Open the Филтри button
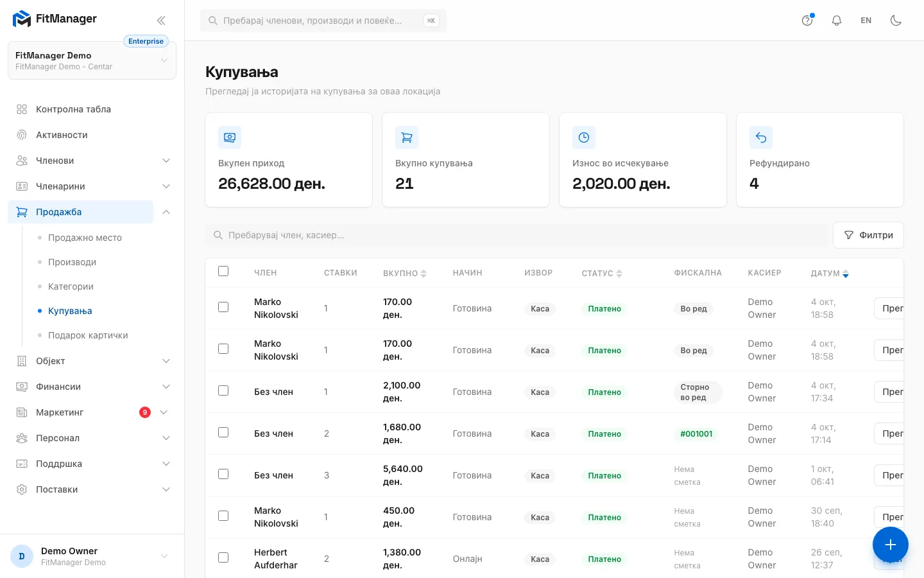 [868, 235]
